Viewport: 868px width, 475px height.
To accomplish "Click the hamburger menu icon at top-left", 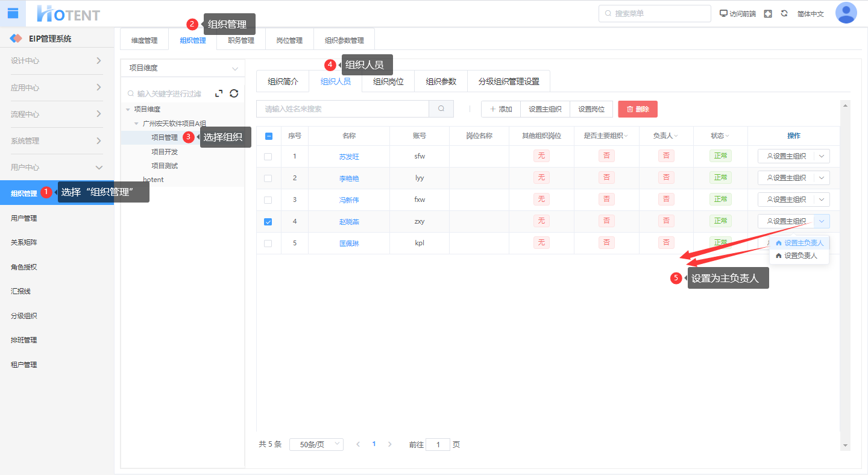I will pyautogui.click(x=13, y=13).
